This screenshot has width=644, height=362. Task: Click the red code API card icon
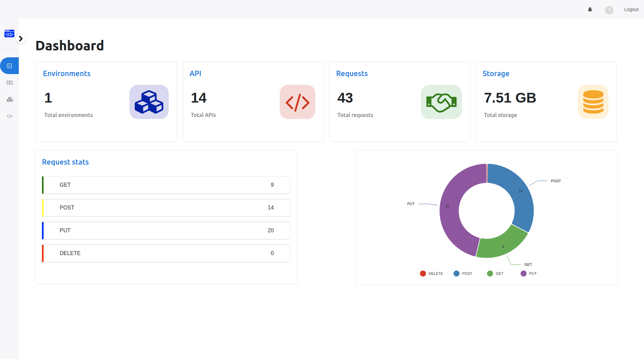coord(298,102)
